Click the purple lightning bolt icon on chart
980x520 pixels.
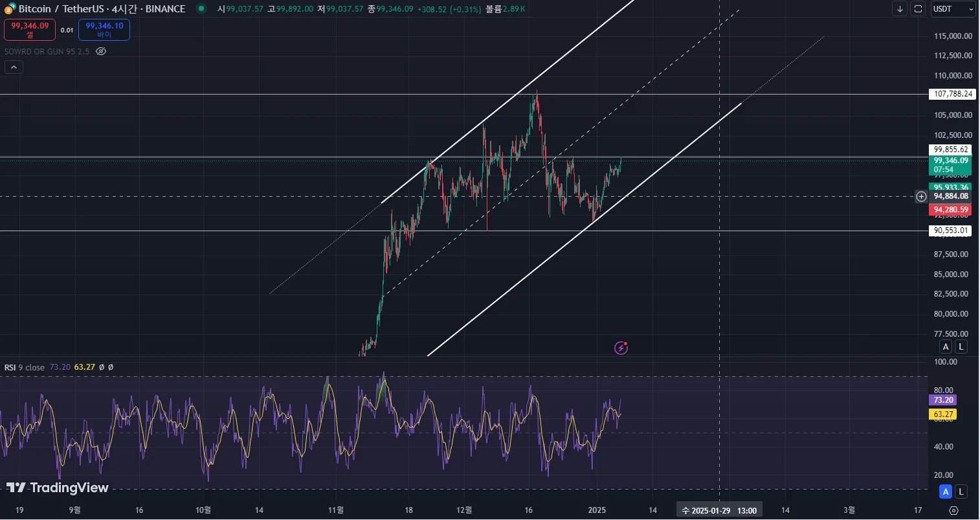[621, 348]
